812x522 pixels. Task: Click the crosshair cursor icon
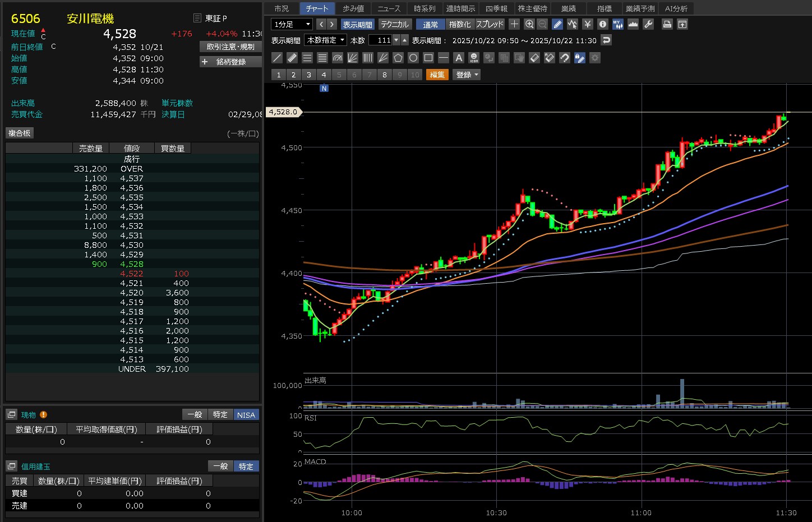tap(514, 24)
